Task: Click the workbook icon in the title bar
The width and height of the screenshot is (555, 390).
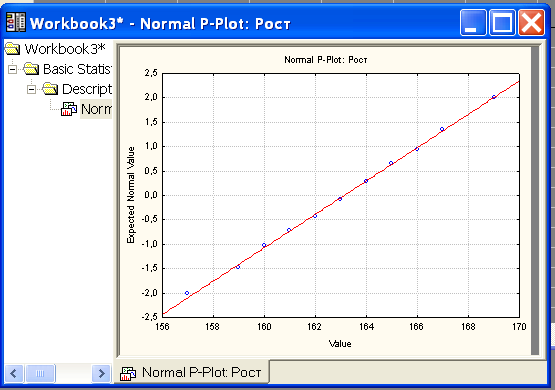Action: (x=16, y=23)
